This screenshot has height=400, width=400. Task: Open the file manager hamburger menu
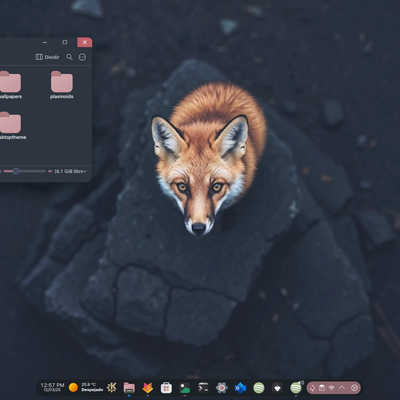(82, 57)
